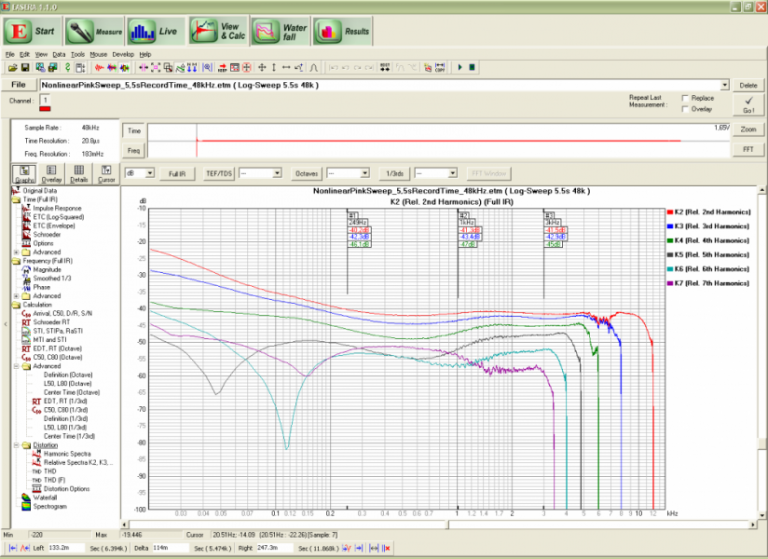Image resolution: width=768 pixels, height=559 pixels.
Task: Switch to the Live module
Action: (155, 30)
